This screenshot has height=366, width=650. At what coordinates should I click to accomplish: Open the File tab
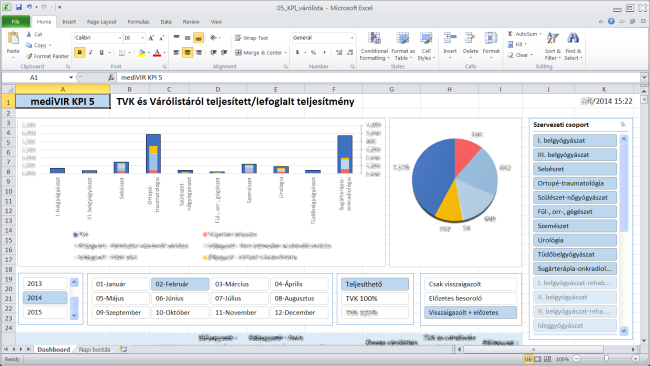click(15, 22)
